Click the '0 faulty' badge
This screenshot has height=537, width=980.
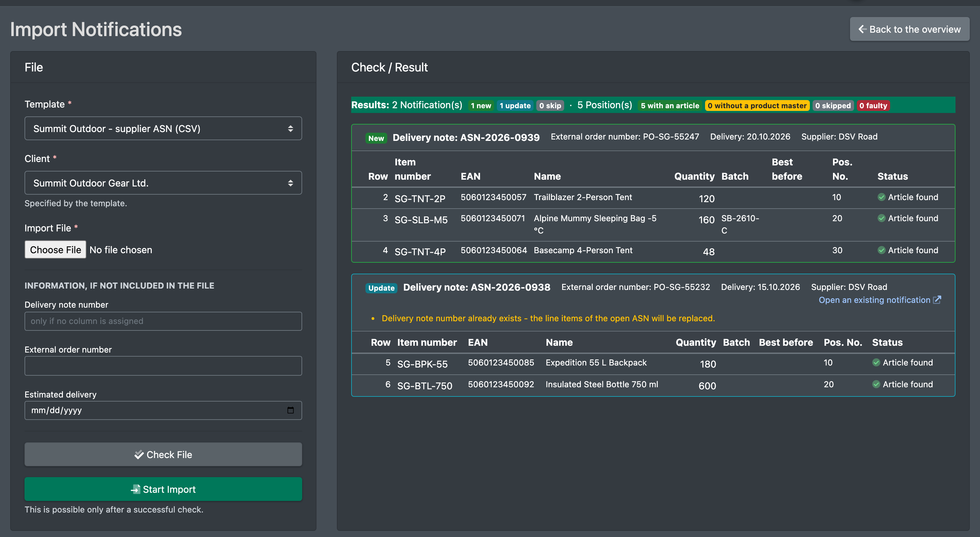click(x=873, y=105)
